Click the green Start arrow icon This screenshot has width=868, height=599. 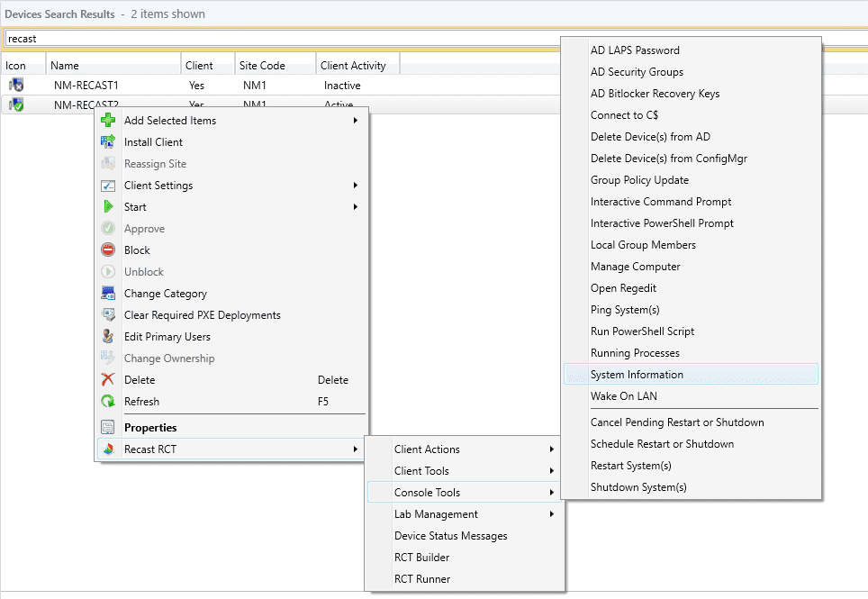coord(110,206)
